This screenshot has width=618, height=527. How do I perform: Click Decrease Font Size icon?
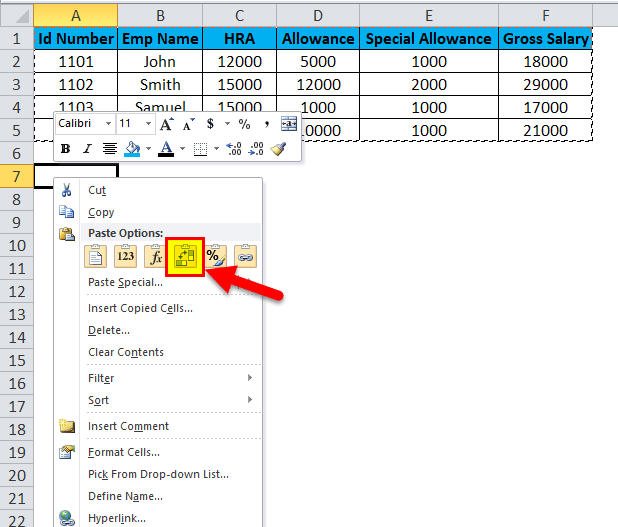[188, 124]
